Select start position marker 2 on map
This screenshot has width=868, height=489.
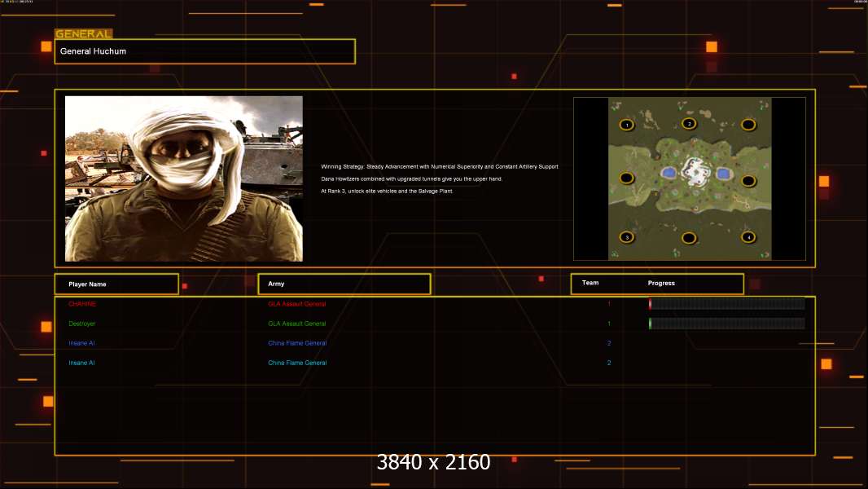click(689, 124)
